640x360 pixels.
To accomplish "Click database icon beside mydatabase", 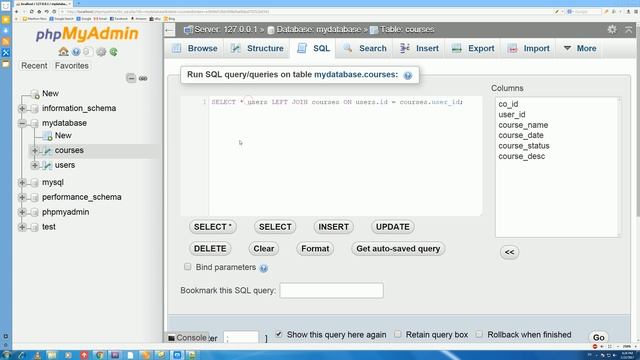I will click(35, 123).
